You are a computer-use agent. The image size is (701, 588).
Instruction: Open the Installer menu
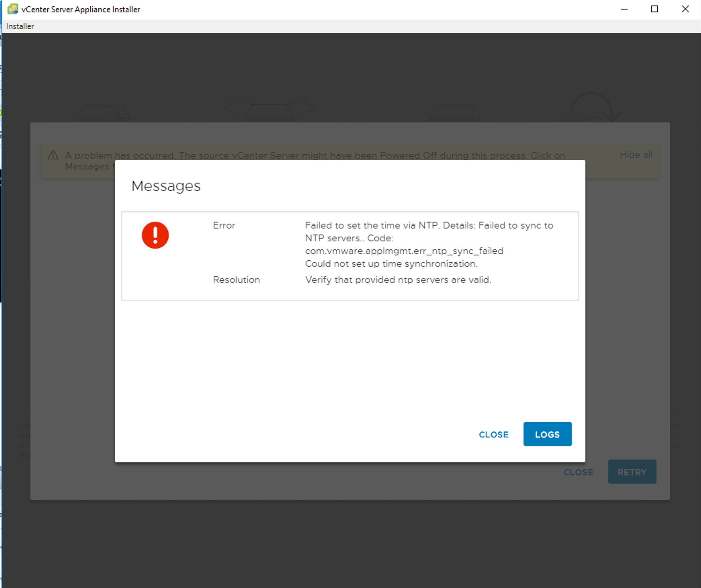(x=20, y=26)
